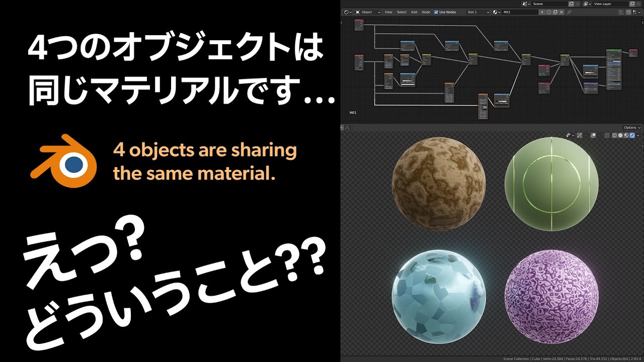The image size is (644, 362).
Task: Create new scene via icon beside Scene
Action: [571, 4]
